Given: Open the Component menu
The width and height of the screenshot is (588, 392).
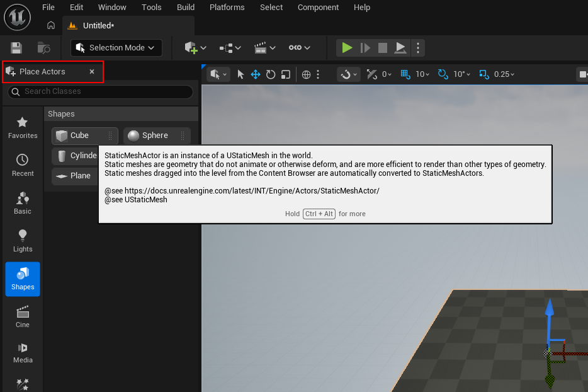Looking at the screenshot, I should click(318, 8).
